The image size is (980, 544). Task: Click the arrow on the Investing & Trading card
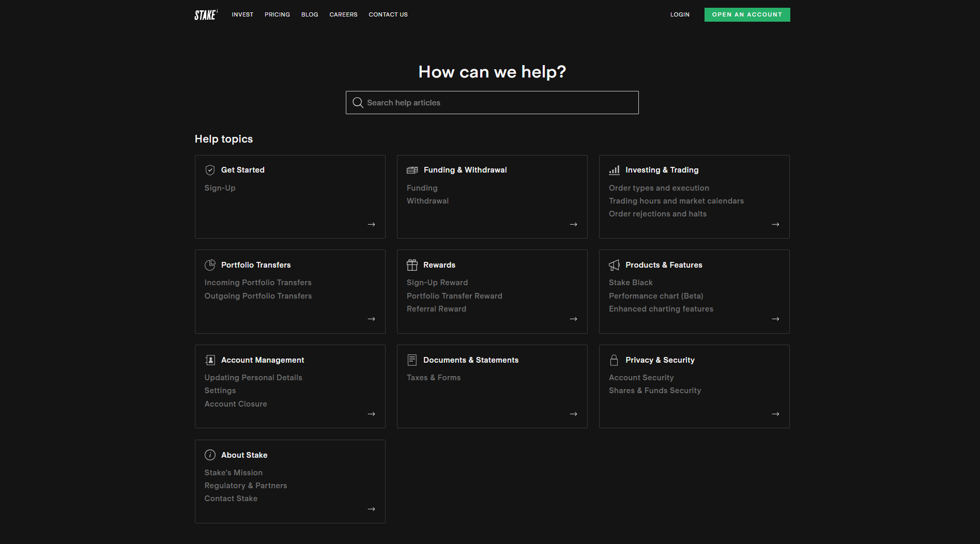(775, 224)
